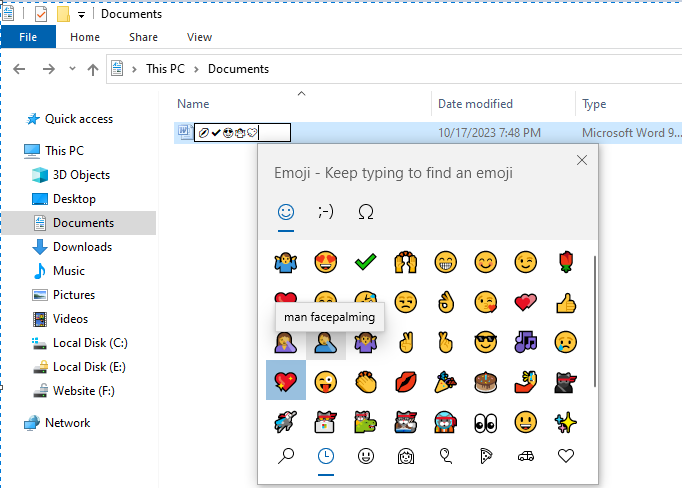682x488 pixels.
Task: Insert the winking tongue-out face emoji
Action: (x=326, y=382)
